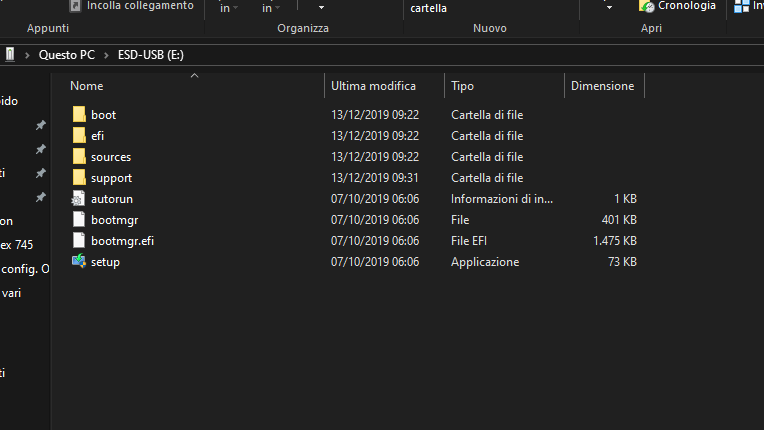Select the file name 'support'
The height and width of the screenshot is (430, 764).
tap(112, 178)
